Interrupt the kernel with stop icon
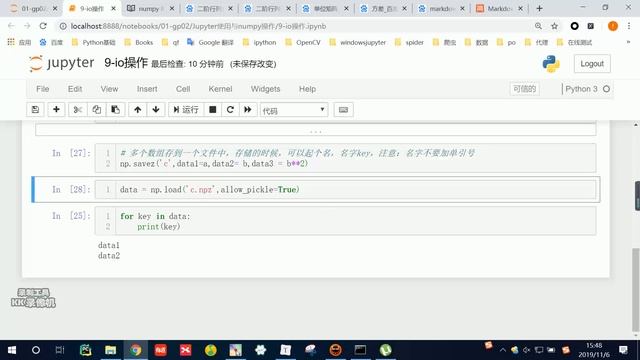Screen dimensions: 640x360 click(x=213, y=109)
